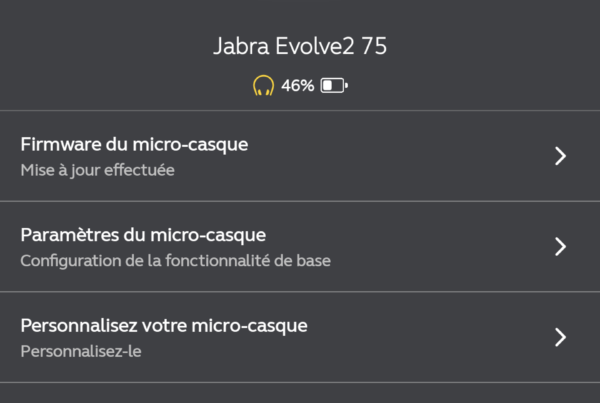Select the blank space in the firmware row
The image size is (600, 403).
402,156
